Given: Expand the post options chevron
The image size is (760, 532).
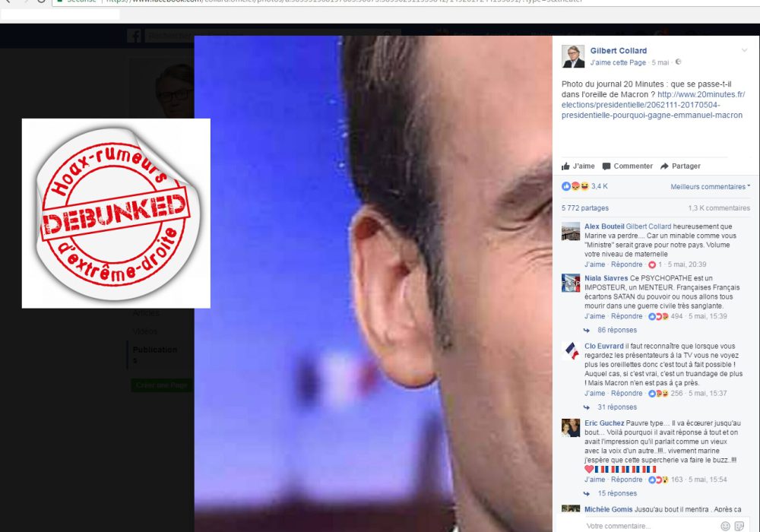Looking at the screenshot, I should click(745, 50).
